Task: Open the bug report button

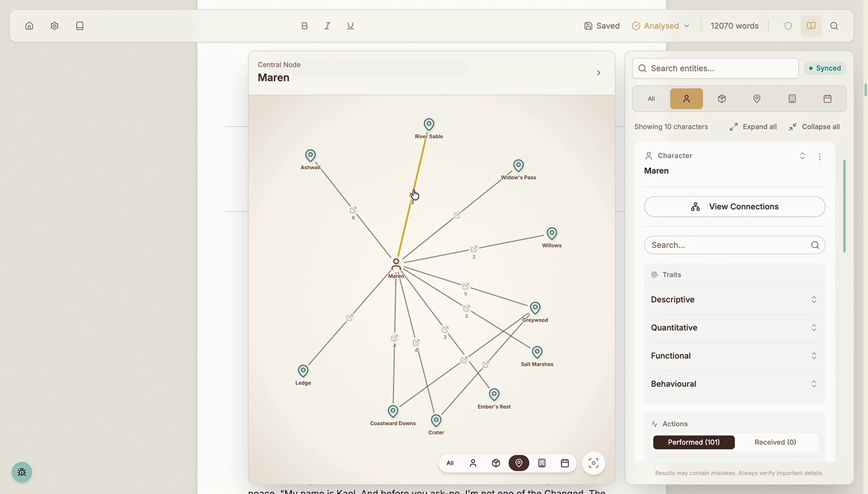Action: pos(22,472)
